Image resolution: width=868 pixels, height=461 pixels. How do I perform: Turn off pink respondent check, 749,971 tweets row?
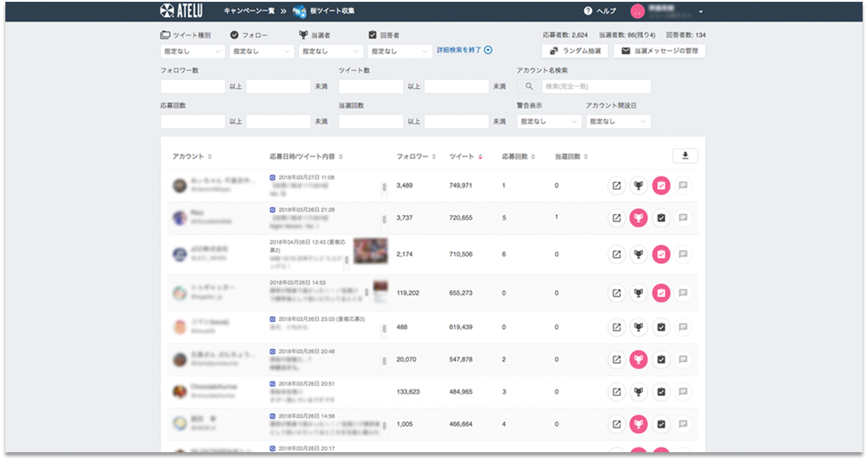click(661, 186)
